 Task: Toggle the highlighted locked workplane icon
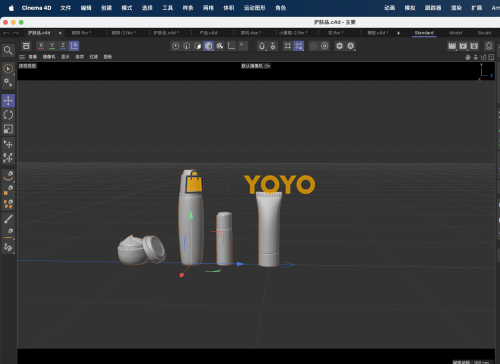click(299, 46)
